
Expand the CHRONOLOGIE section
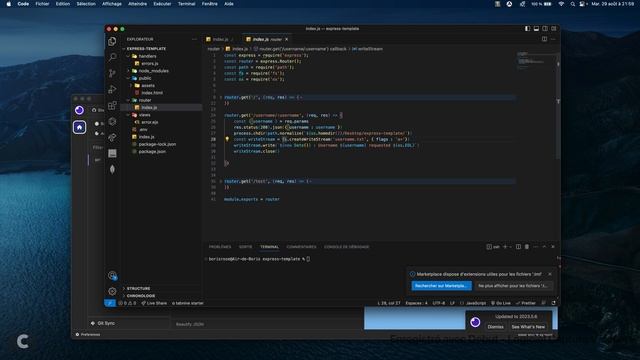pos(141,296)
